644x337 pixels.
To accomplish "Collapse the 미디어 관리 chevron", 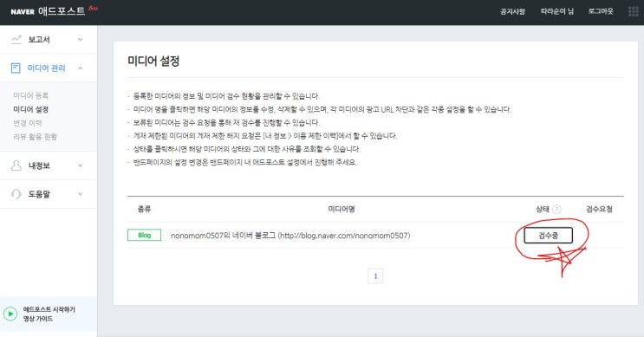I will (x=81, y=68).
